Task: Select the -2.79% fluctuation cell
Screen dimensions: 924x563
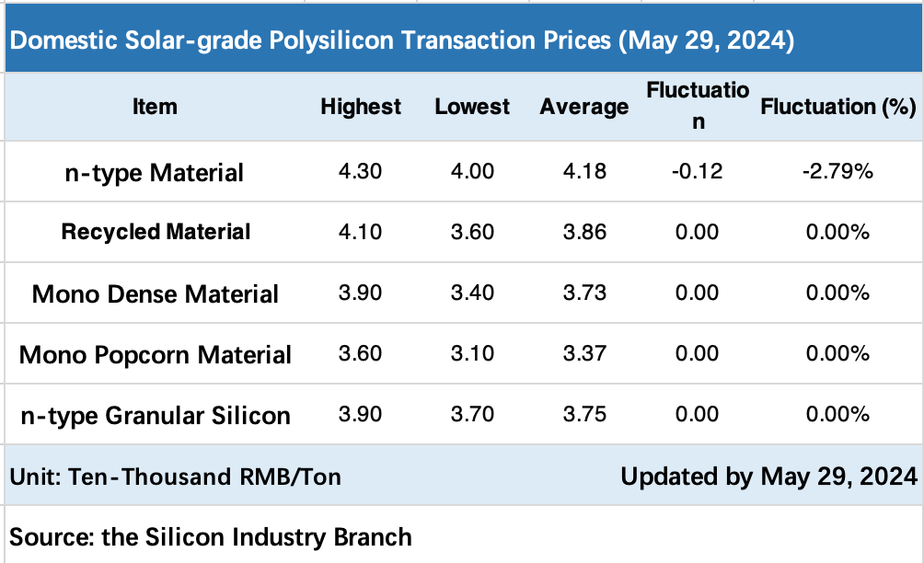Action: click(x=837, y=171)
